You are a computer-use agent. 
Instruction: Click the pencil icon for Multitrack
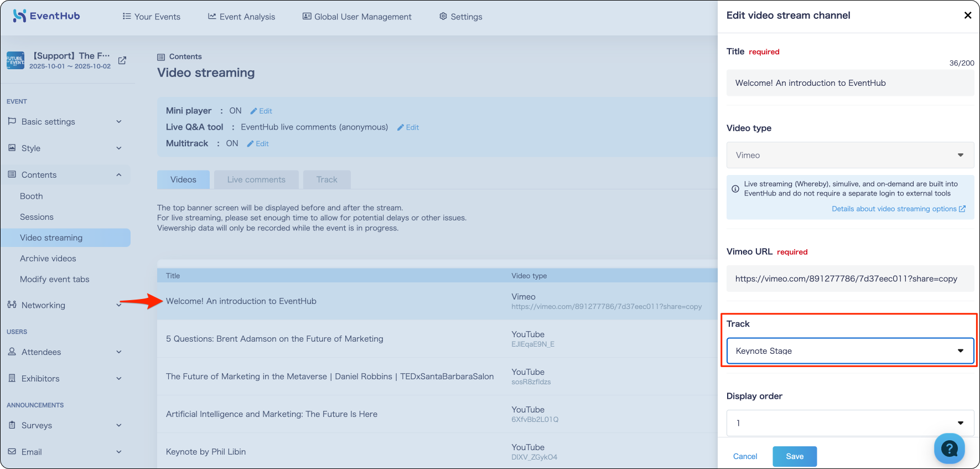[250, 143]
